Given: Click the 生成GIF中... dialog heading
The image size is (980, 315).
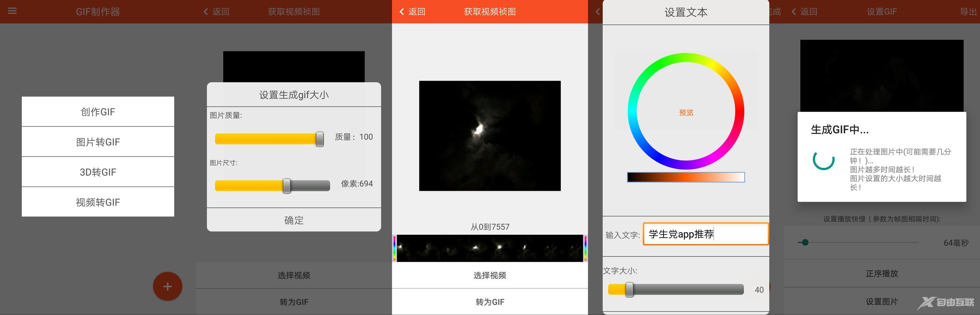Looking at the screenshot, I should click(x=839, y=129).
